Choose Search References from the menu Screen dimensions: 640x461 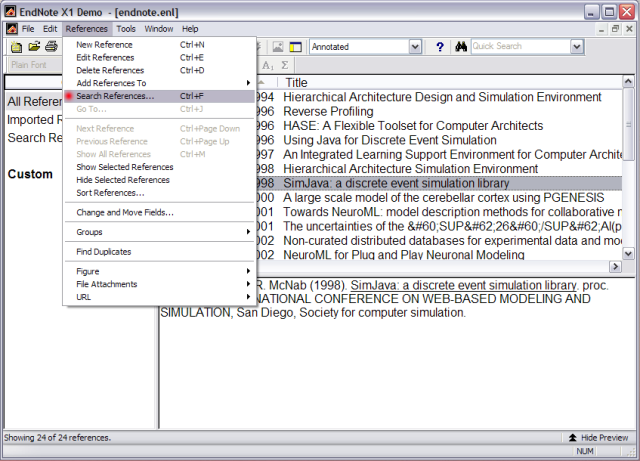click(x=115, y=96)
